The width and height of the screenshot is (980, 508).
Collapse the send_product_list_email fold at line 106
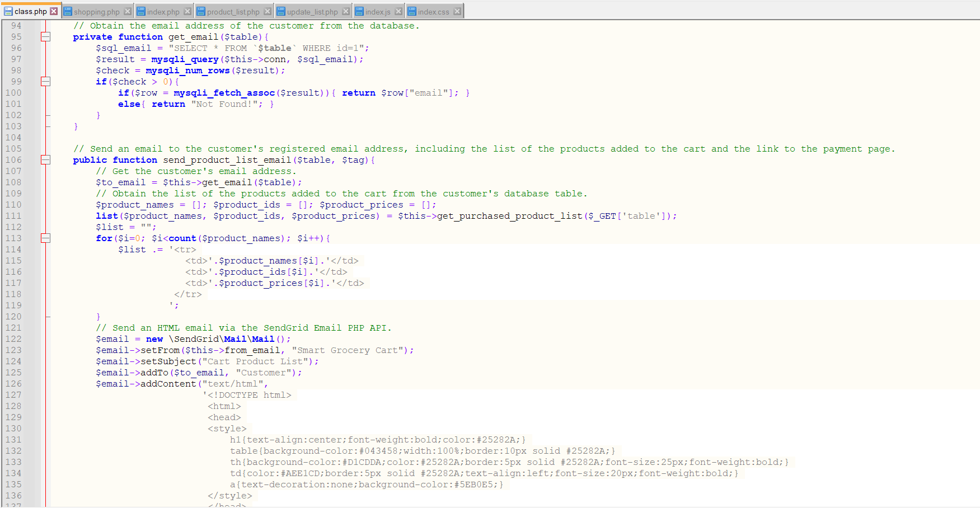click(45, 159)
